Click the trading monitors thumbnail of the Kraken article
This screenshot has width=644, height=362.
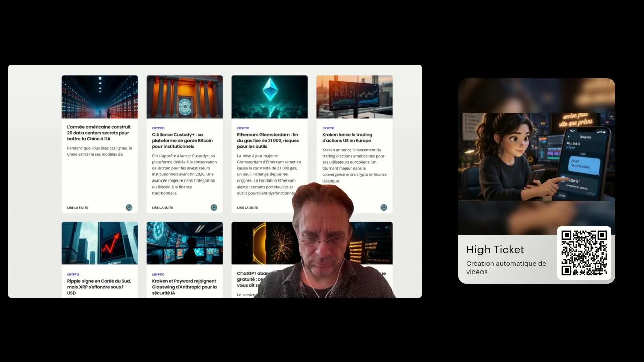[x=355, y=97]
